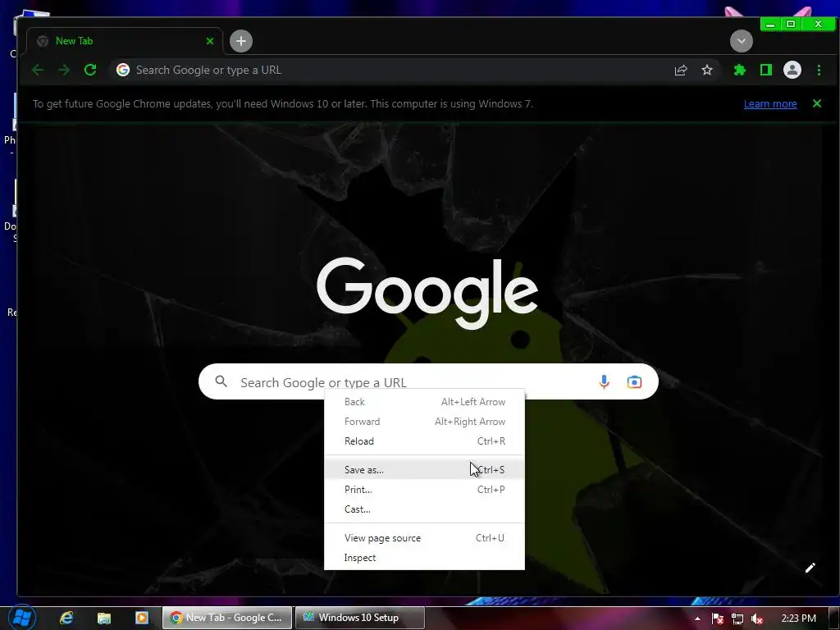Open the tab search dropdown arrow
This screenshot has width=840, height=630.
pos(742,41)
